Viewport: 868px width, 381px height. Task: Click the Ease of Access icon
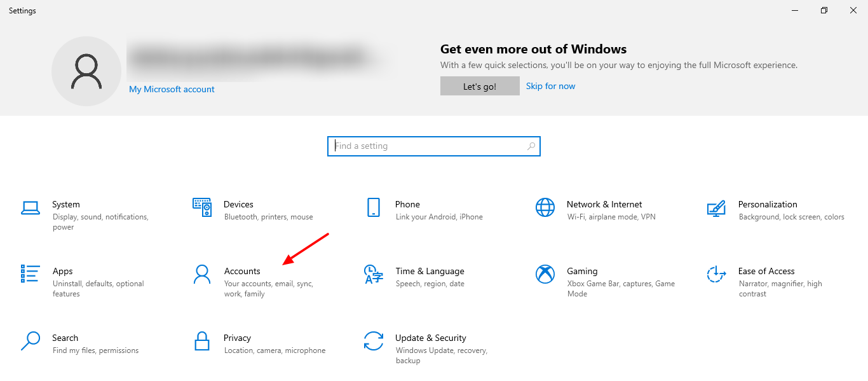pyautogui.click(x=717, y=274)
